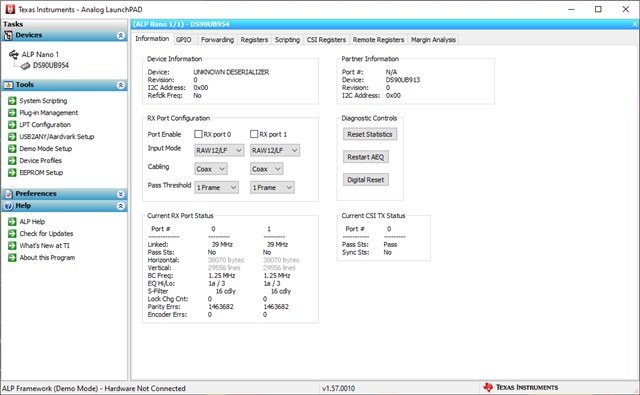Open the Forwarding tab
640x395 pixels.
pos(217,40)
